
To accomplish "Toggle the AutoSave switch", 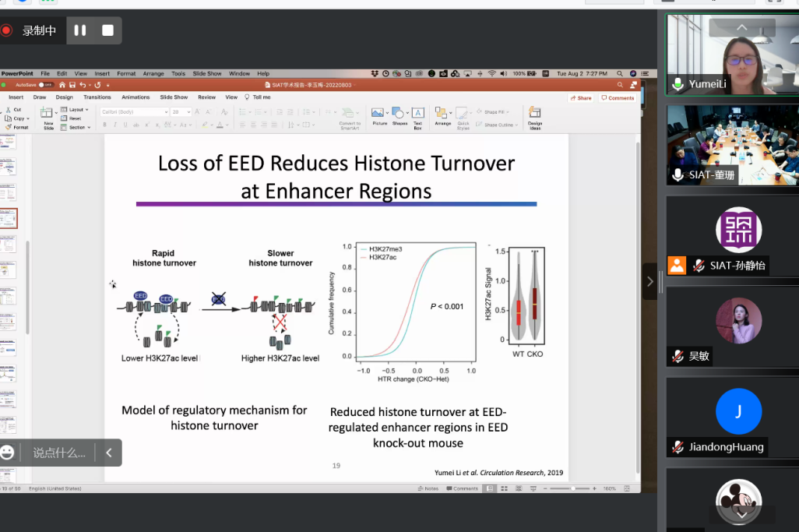I will pos(46,85).
